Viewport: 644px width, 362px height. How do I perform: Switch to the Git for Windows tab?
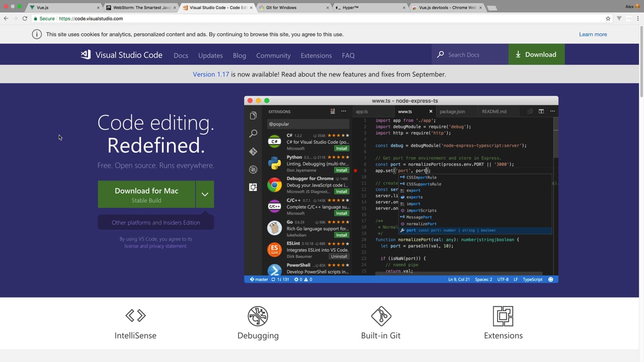coord(294,8)
